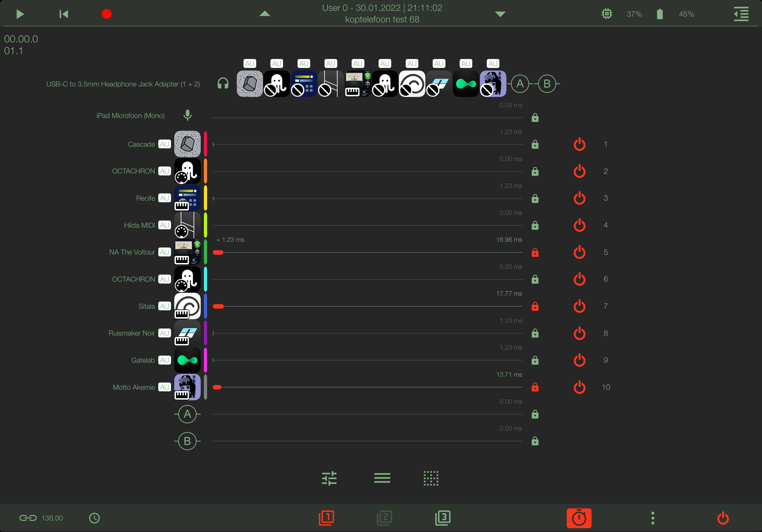Select scene page 2
Screen dimensions: 762x532
tap(384, 518)
